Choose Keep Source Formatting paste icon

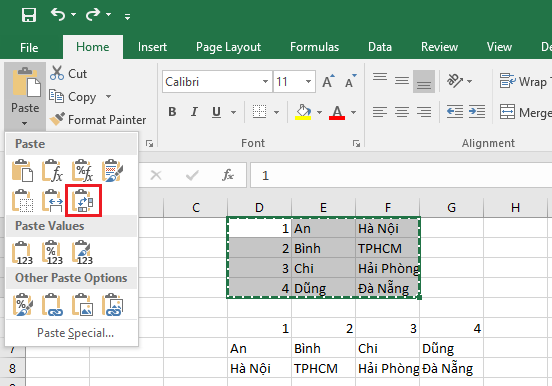pos(113,170)
